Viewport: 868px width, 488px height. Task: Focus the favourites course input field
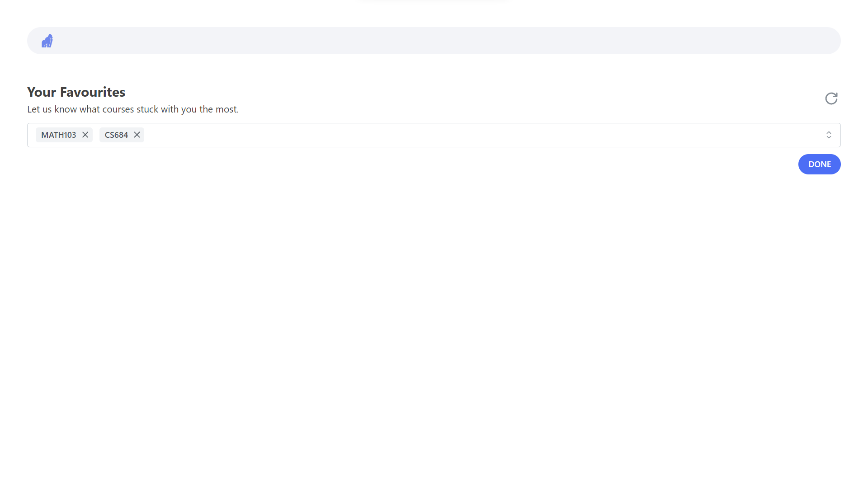452,135
